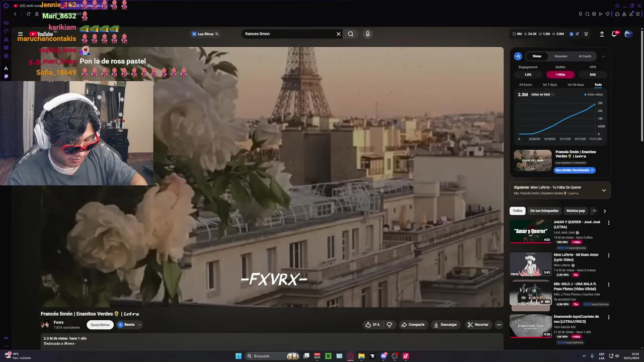This screenshot has height=362, width=644.
Task: Open the notifications bell
Action: pyautogui.click(x=614, y=34)
